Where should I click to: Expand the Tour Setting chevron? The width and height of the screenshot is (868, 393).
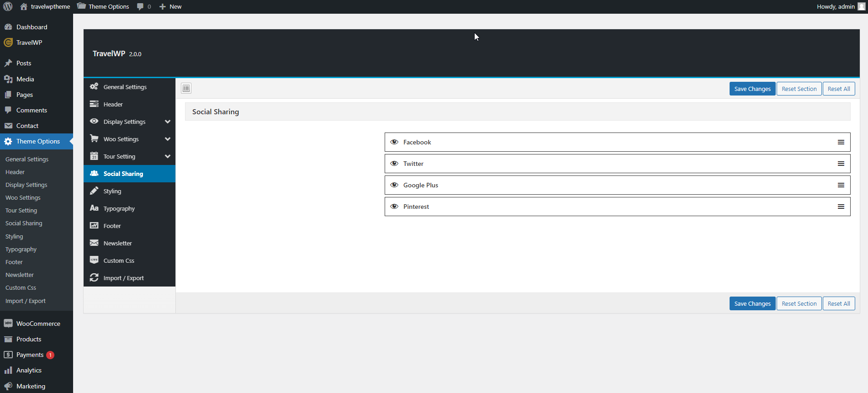coord(168,156)
